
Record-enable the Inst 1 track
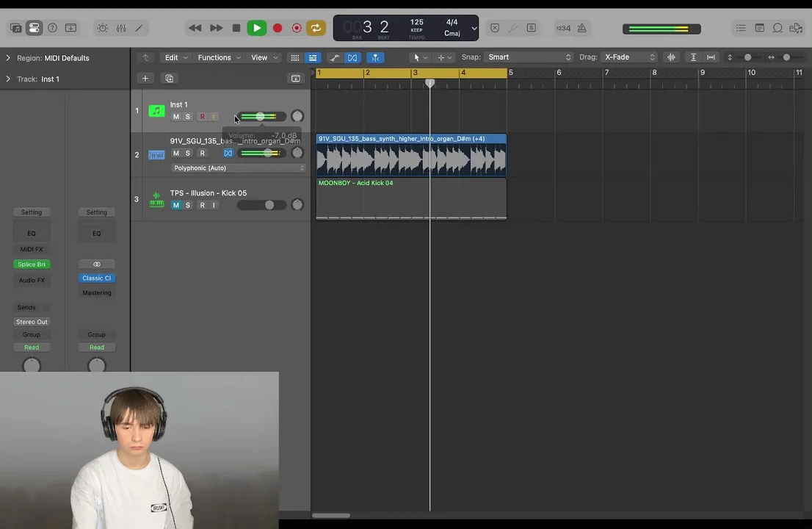click(x=203, y=117)
